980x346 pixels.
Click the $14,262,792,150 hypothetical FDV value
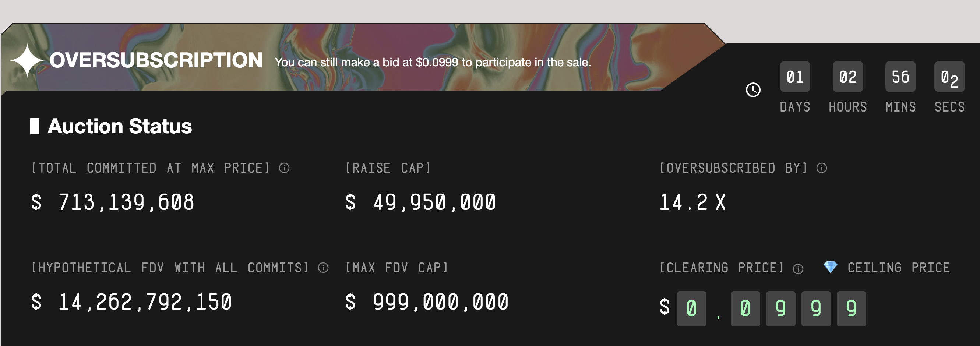[131, 302]
